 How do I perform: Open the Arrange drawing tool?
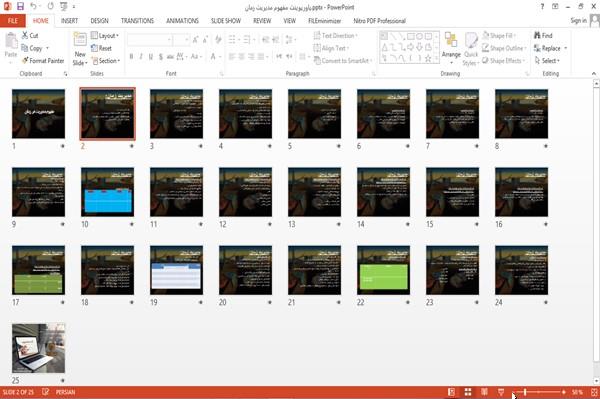tap(451, 47)
